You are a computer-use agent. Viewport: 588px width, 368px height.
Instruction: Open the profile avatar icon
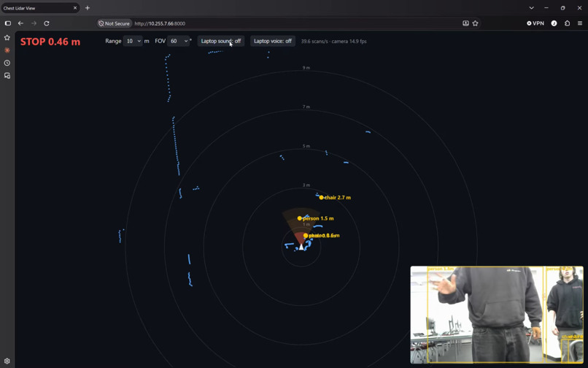554,23
